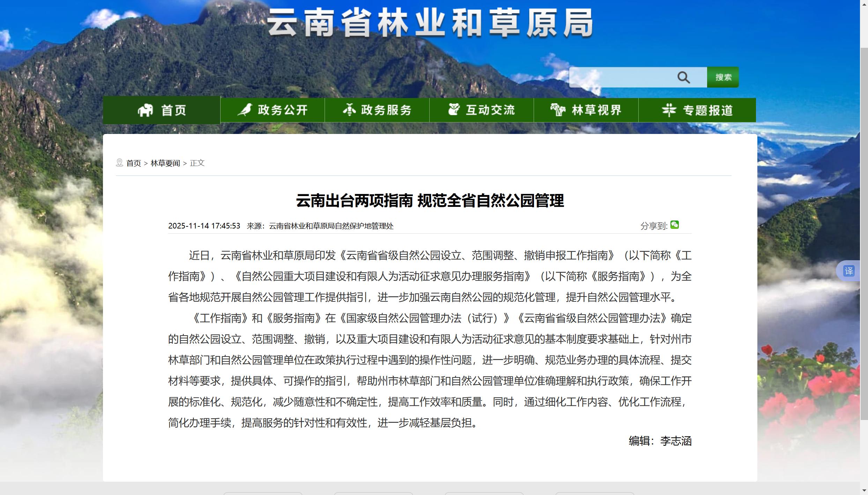Screen dimensions: 868x495
Task: Click the magnifying glass search icon
Action: 683,77
